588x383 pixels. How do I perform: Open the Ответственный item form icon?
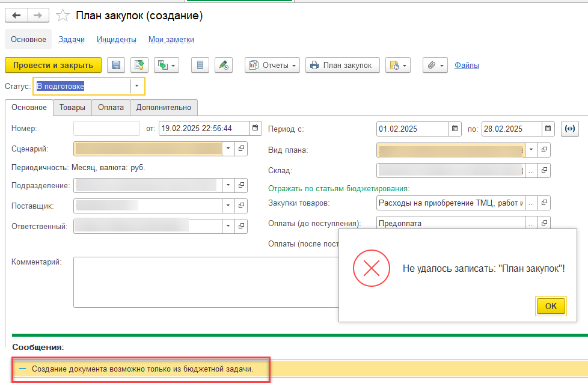tap(241, 226)
